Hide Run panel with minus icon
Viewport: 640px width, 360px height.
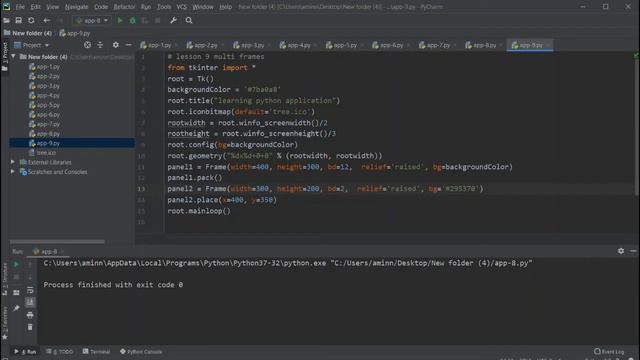point(633,251)
